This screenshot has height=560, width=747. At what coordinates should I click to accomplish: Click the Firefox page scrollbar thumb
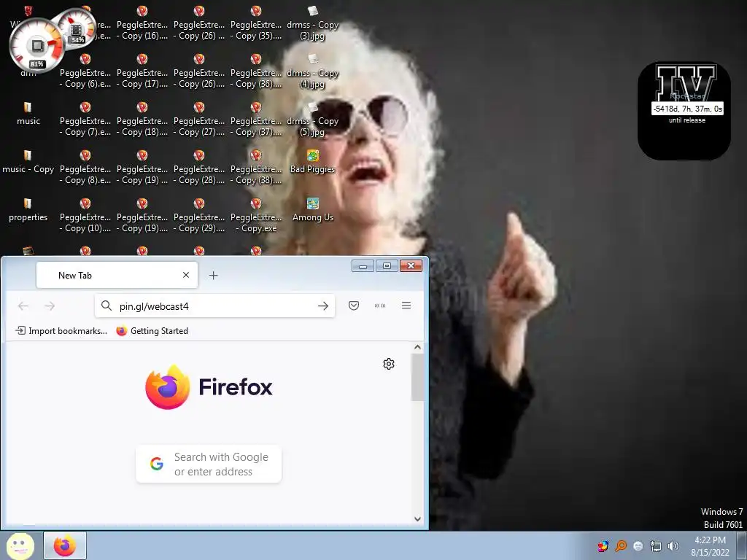point(417,377)
